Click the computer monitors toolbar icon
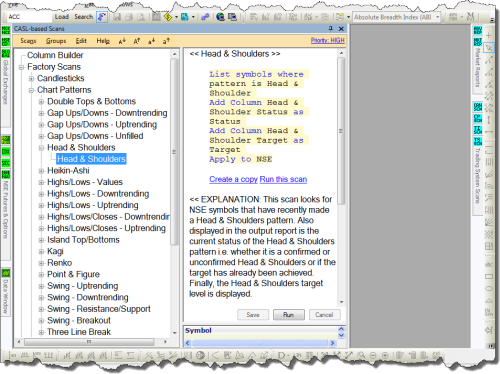The width and height of the screenshot is (500, 374). coord(232,17)
